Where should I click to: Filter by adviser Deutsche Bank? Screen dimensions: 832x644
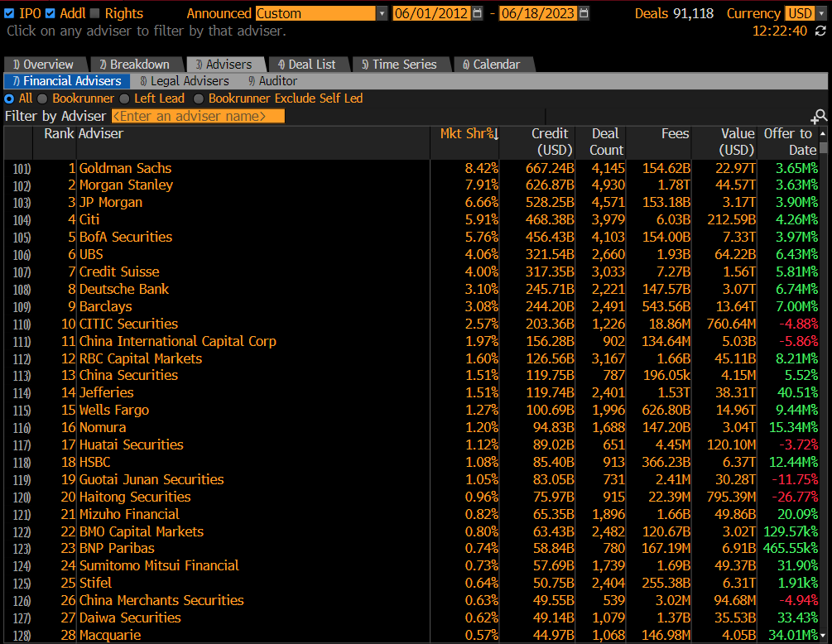point(124,289)
